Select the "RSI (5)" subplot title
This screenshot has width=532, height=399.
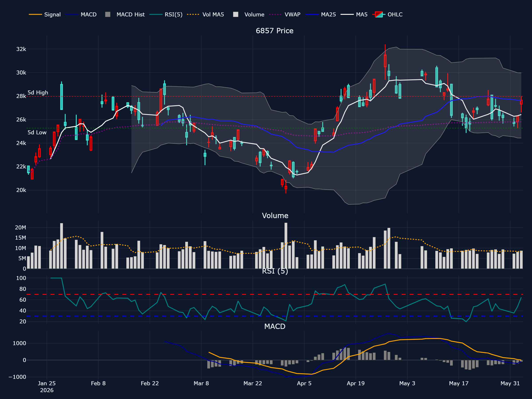click(x=275, y=271)
